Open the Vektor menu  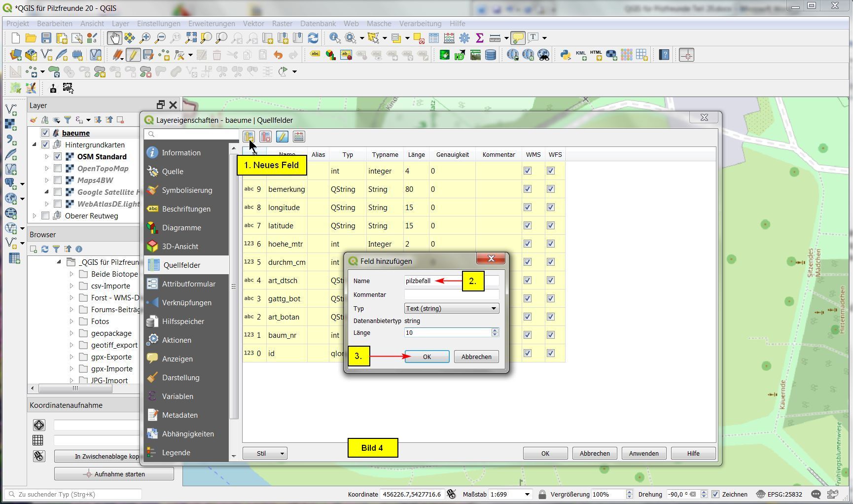coord(253,24)
